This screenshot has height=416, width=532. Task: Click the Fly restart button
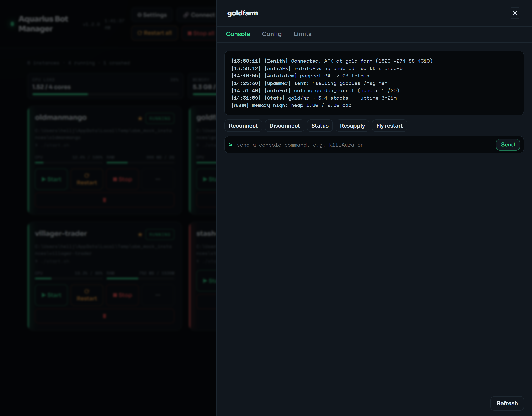389,126
